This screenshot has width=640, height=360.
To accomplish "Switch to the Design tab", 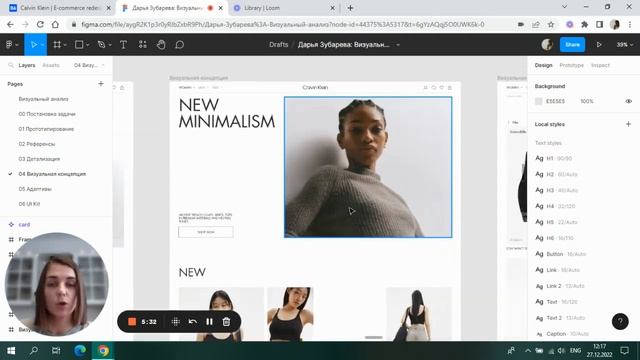I will click(x=543, y=65).
